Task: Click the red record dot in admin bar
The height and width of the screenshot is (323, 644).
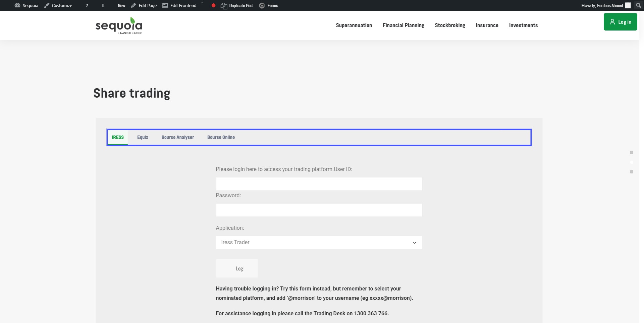Action: coord(213,5)
